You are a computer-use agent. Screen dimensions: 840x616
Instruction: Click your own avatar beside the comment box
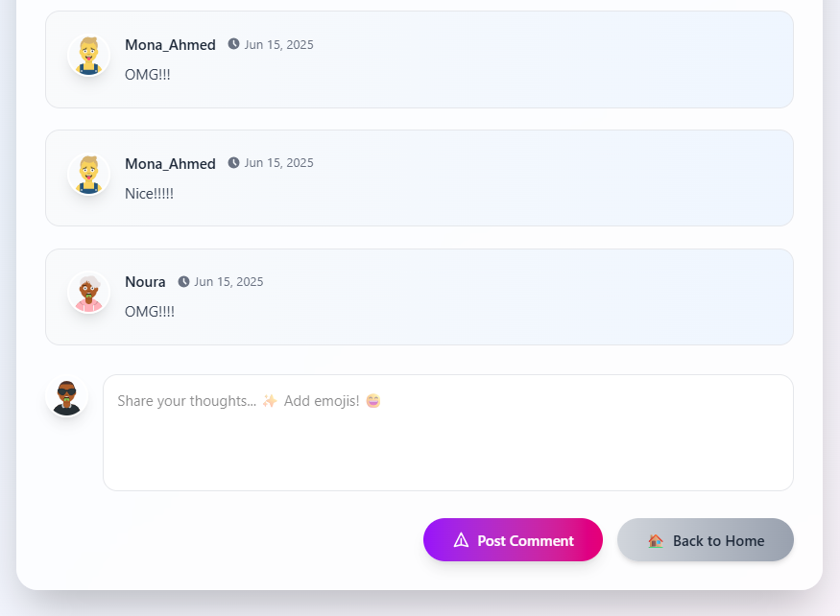(67, 396)
